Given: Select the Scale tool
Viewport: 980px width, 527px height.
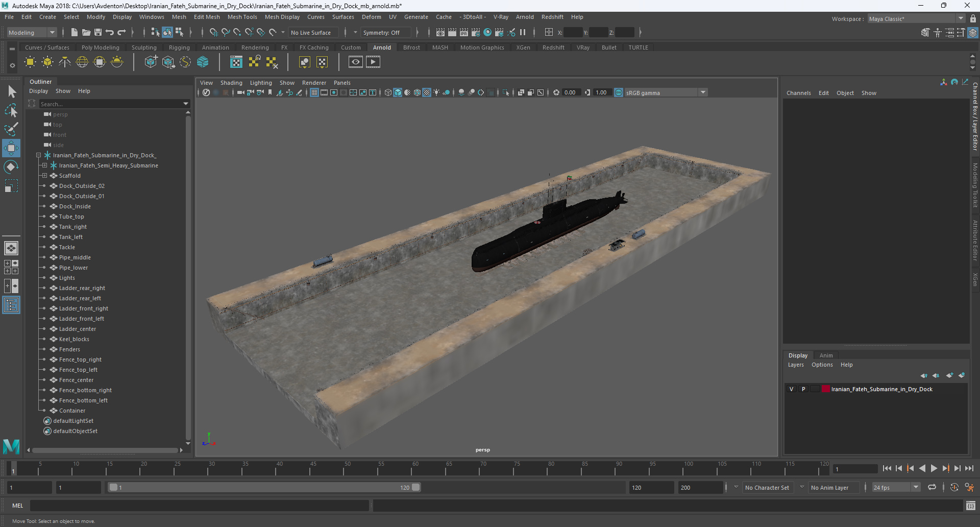Looking at the screenshot, I should point(11,186).
